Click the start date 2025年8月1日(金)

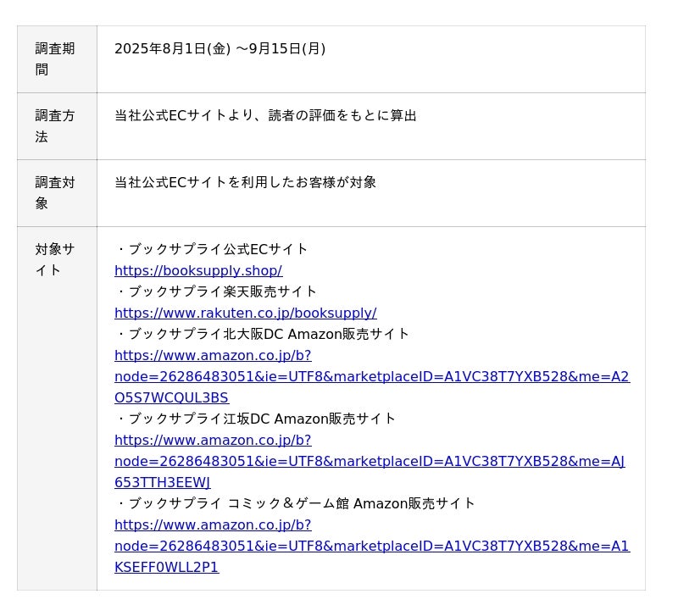pos(172,49)
